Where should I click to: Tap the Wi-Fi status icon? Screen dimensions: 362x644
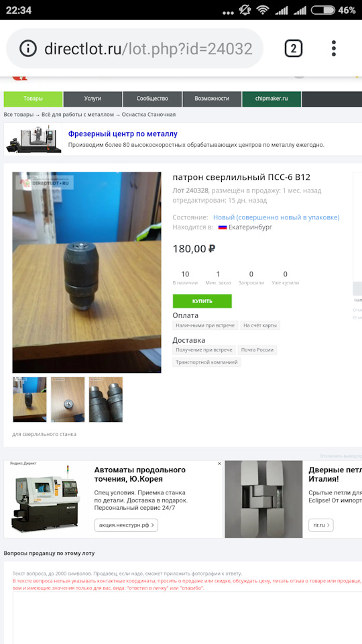pos(262,10)
